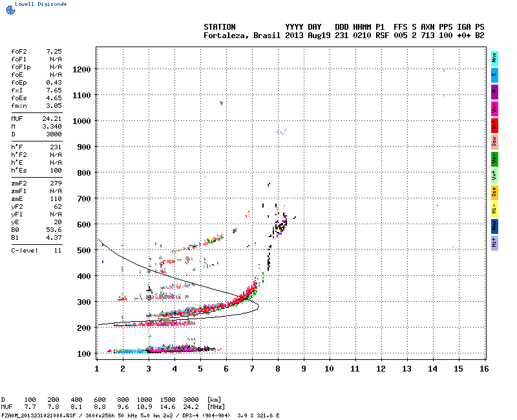Image resolution: width=517 pixels, height=420 pixels.
Task: Click the foEs value 4.65
Action: click(x=54, y=98)
